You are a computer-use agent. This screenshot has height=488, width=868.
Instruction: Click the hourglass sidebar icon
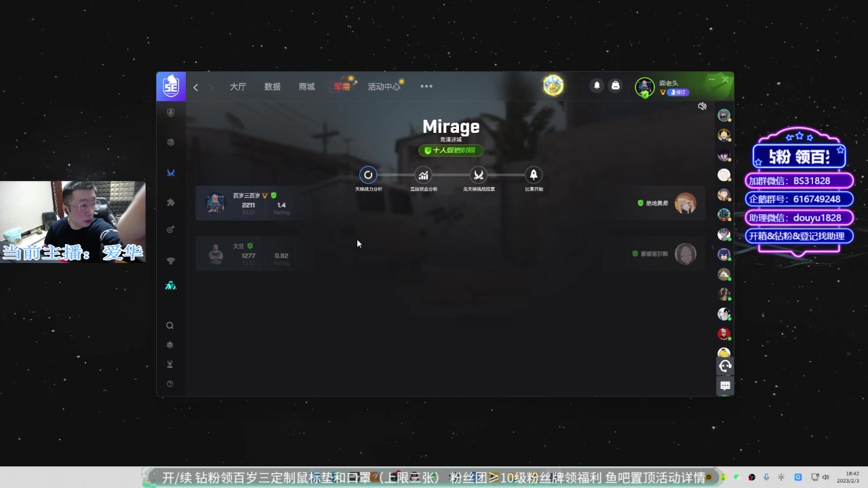[170, 365]
